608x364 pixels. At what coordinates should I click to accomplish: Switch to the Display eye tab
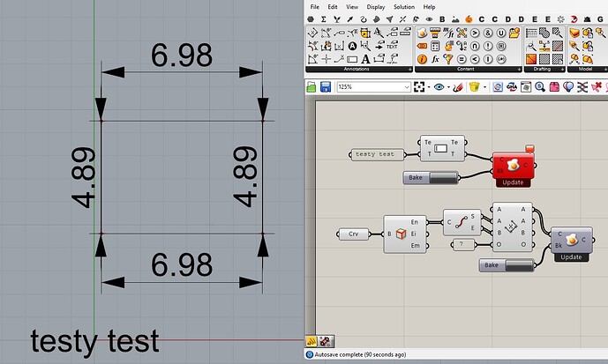429,19
